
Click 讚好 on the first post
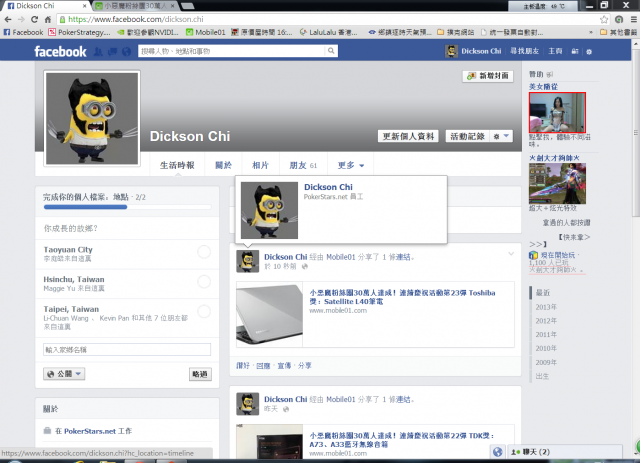pyautogui.click(x=242, y=365)
